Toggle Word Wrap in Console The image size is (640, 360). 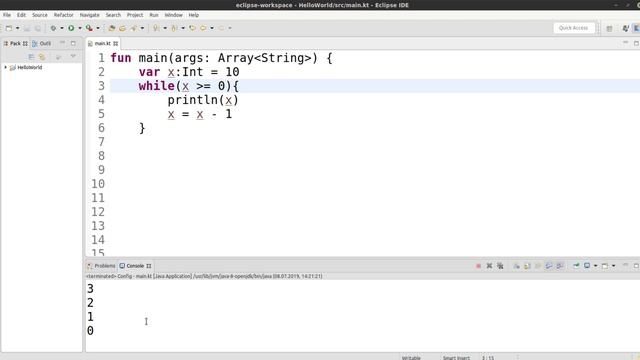pos(538,266)
